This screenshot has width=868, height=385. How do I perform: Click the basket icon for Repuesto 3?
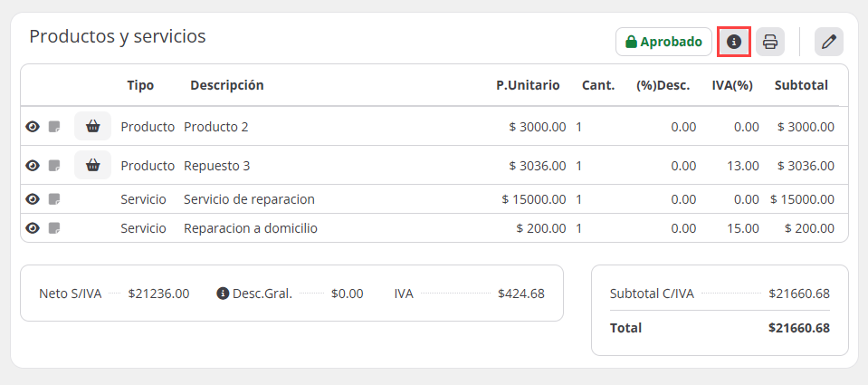pos(92,166)
